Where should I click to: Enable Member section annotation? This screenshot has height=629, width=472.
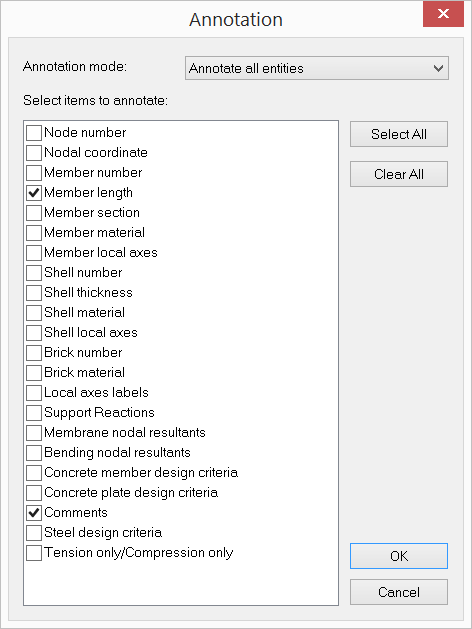[34, 213]
